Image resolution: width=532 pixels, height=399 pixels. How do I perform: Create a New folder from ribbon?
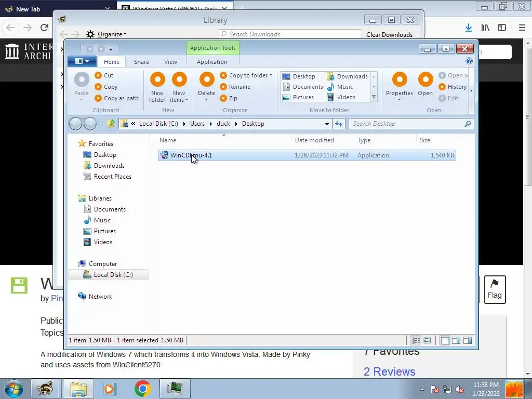point(157,87)
